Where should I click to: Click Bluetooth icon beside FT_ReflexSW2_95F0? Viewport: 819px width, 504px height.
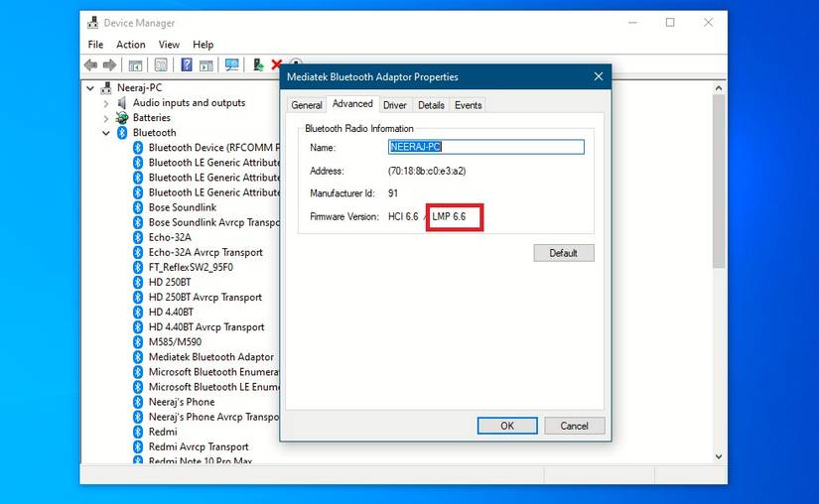pyautogui.click(x=138, y=267)
